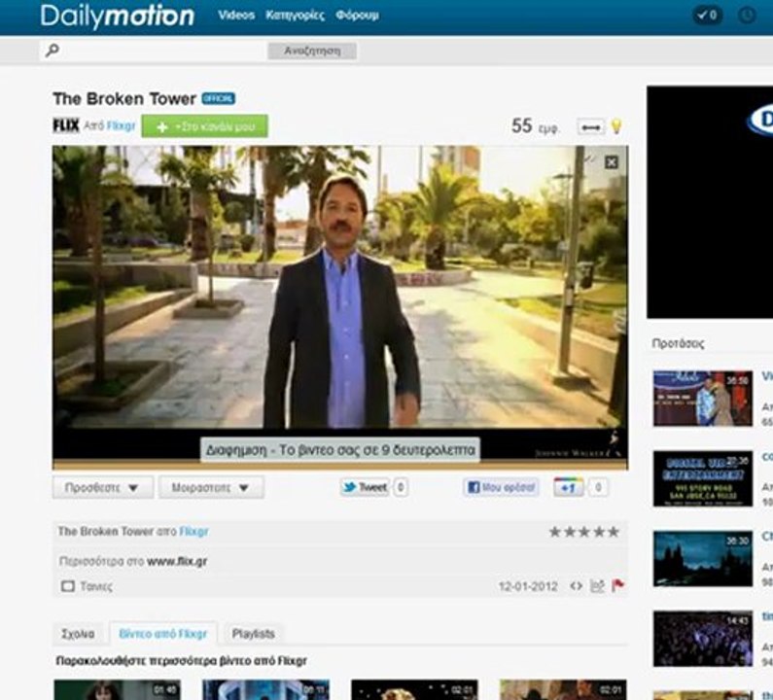Viewport: 773px width, 700px height.
Task: Open the Flixgr channel link under title
Action: 121,126
